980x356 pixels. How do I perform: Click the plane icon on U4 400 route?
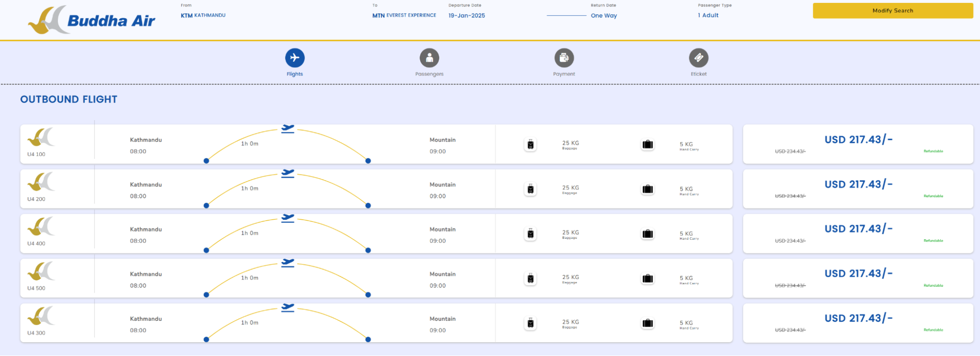pos(288,218)
